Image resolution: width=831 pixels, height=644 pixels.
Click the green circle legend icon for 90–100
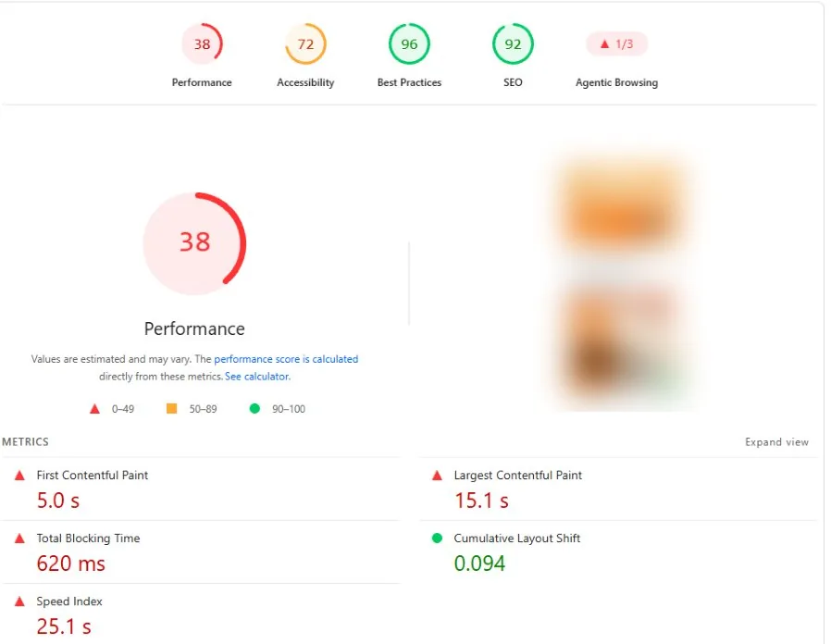point(254,409)
